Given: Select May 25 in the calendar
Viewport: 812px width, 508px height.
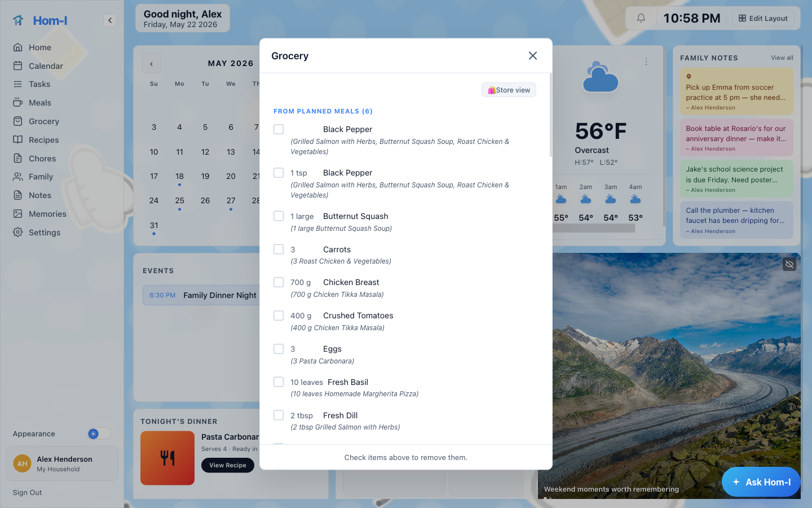Looking at the screenshot, I should point(179,200).
